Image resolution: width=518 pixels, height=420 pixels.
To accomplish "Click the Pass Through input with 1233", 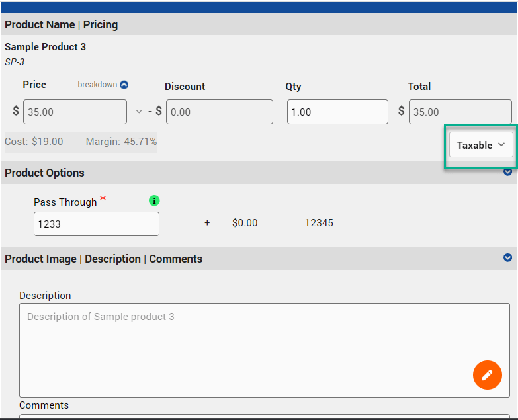I will click(97, 224).
